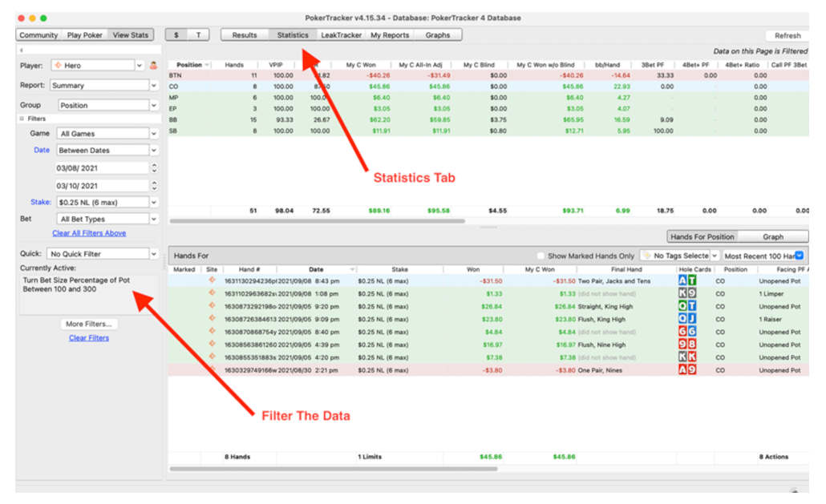Open the Player dropdown showing Hero
This screenshot has width=826, height=504.
(x=98, y=65)
